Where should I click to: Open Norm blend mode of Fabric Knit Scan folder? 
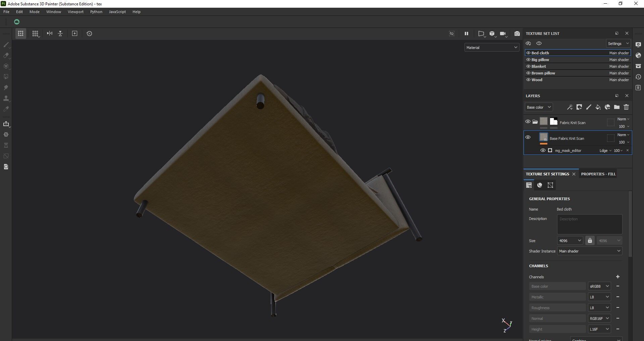(623, 119)
